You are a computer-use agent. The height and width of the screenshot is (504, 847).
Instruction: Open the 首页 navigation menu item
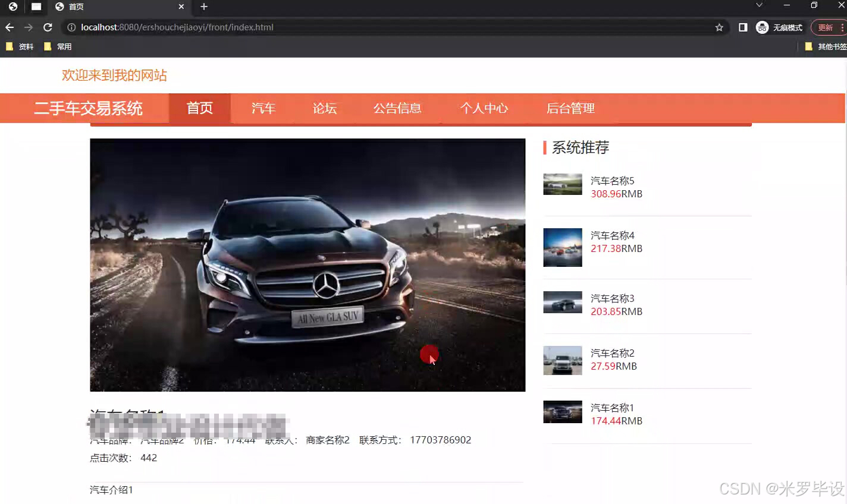coord(200,108)
